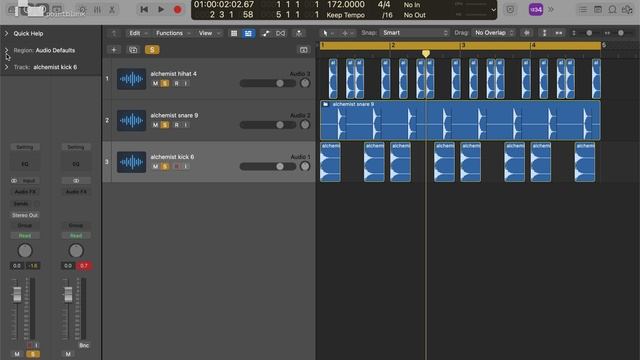This screenshot has height=360, width=640.
Task: Expand the Quick Help section
Action: point(6,33)
